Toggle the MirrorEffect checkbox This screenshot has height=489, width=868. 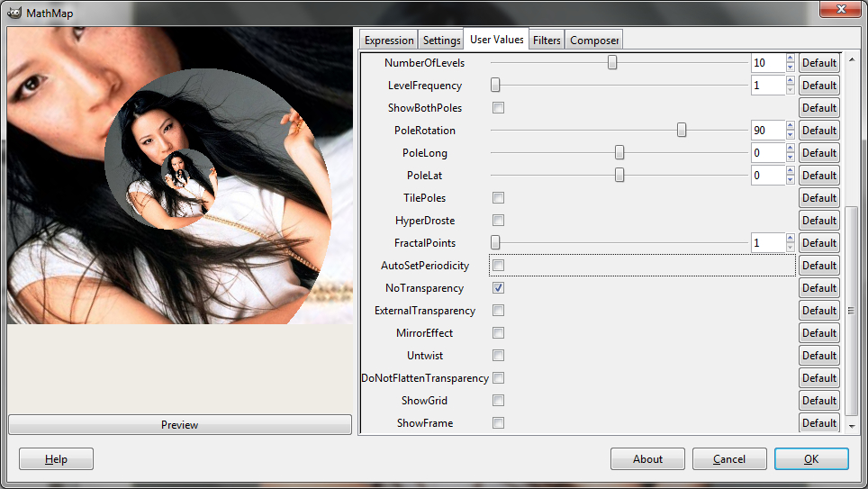[498, 333]
